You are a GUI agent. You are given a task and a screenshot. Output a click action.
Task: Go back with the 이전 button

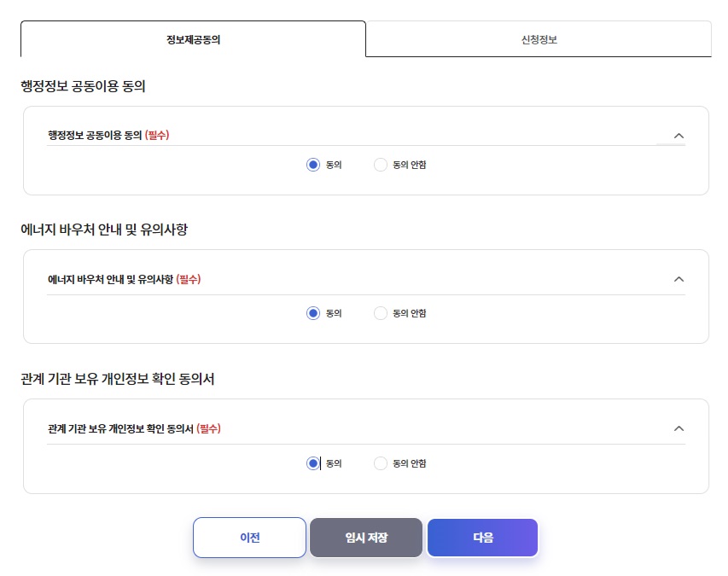click(x=249, y=538)
